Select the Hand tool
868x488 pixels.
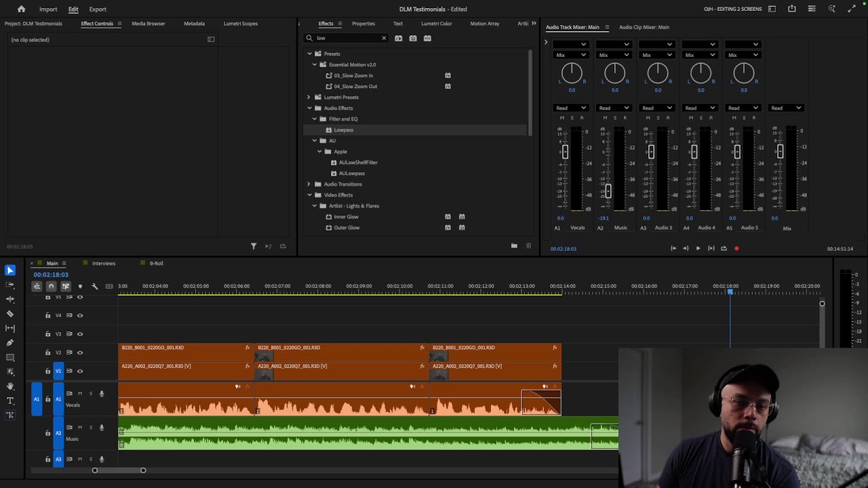click(10, 386)
